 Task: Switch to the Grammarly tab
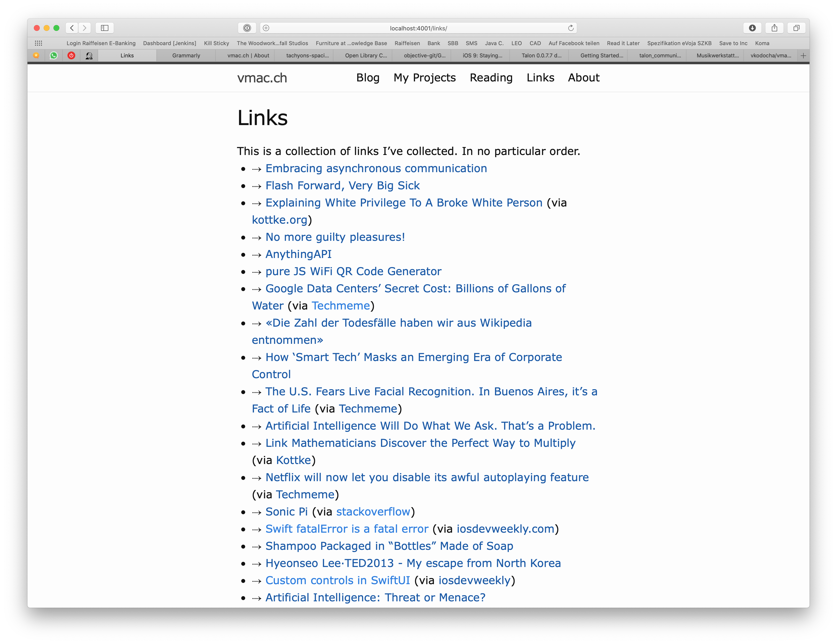click(186, 56)
